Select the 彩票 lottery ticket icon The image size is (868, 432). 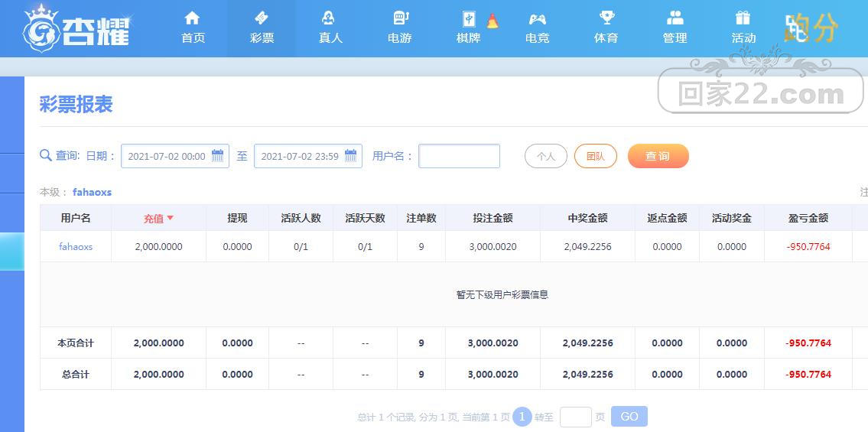262,18
